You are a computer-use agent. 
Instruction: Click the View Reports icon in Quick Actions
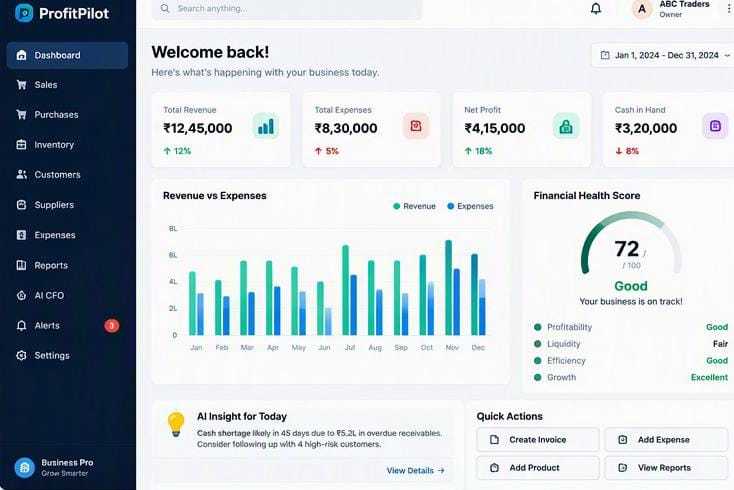(x=623, y=468)
